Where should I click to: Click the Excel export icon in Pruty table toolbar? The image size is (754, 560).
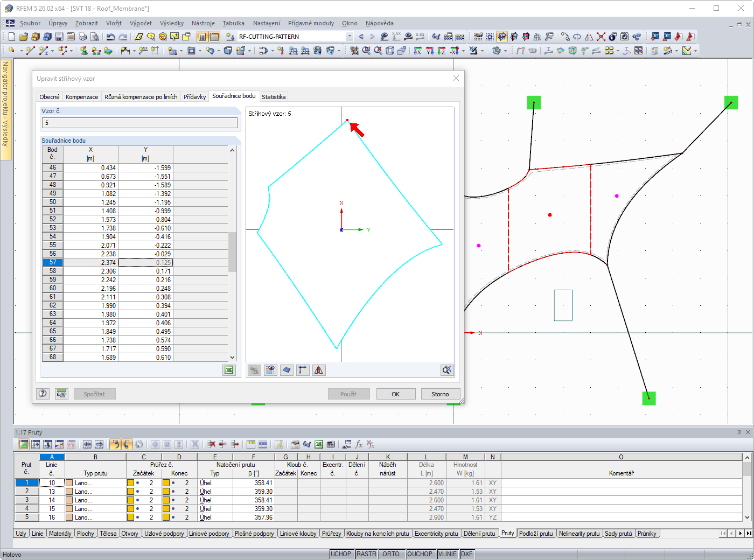point(319,444)
